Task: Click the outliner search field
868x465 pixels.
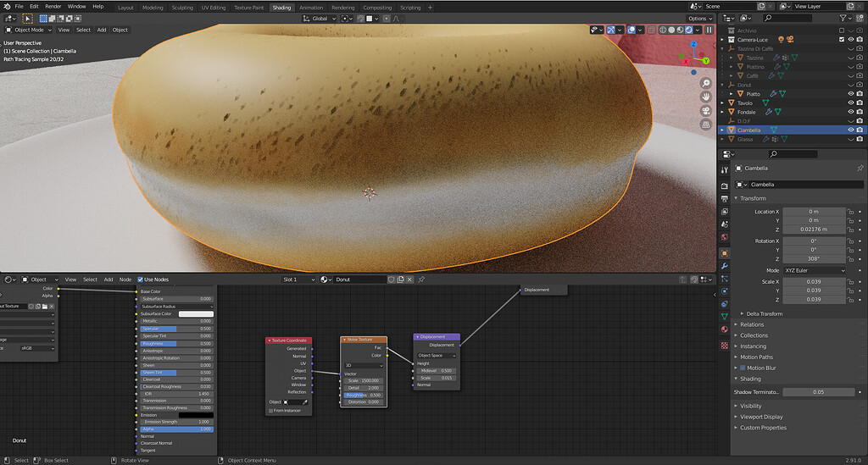Action: tap(787, 19)
